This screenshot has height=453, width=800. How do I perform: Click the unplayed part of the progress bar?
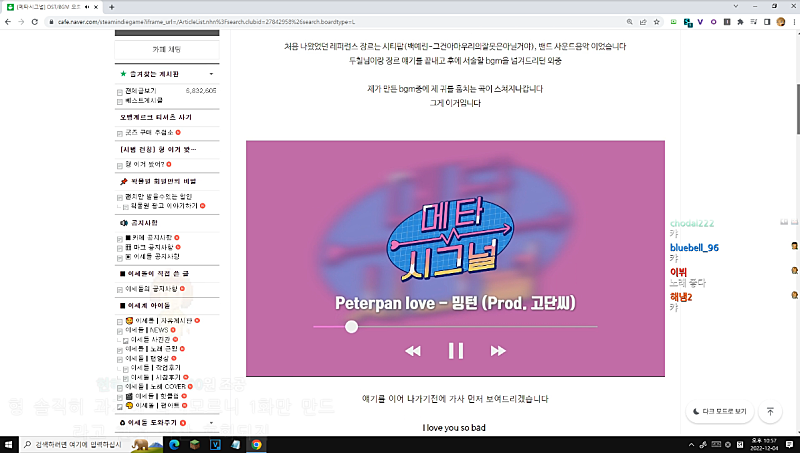[x=477, y=326]
